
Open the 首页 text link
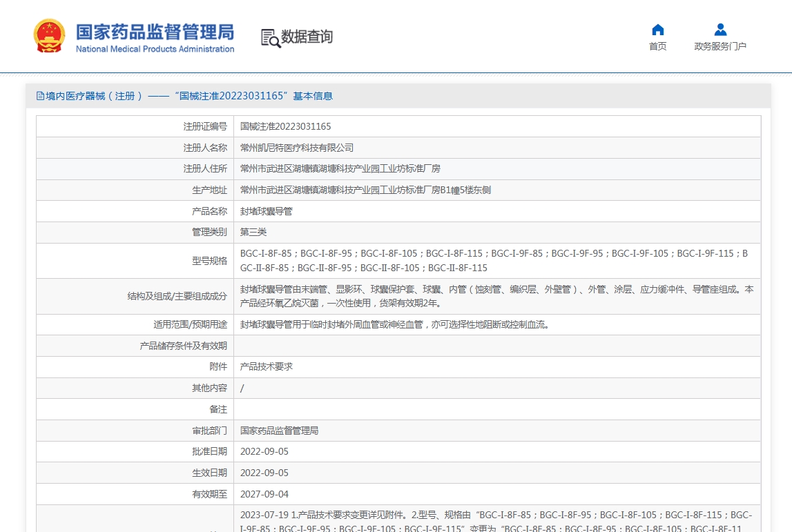point(657,46)
